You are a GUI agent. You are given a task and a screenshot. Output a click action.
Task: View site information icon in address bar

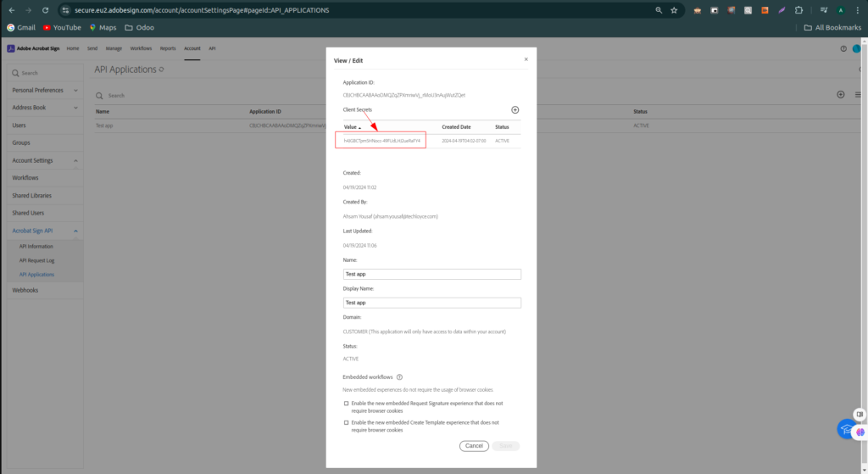65,10
